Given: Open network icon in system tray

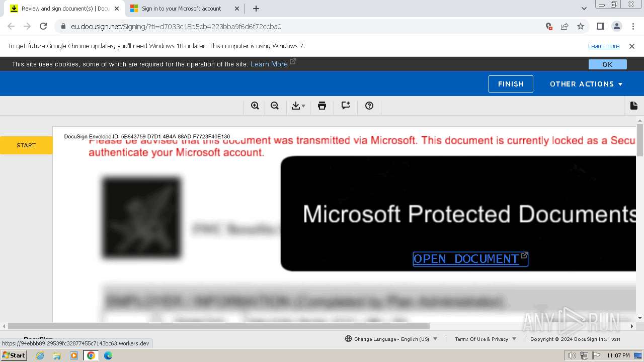Looking at the screenshot, I should click(584, 355).
